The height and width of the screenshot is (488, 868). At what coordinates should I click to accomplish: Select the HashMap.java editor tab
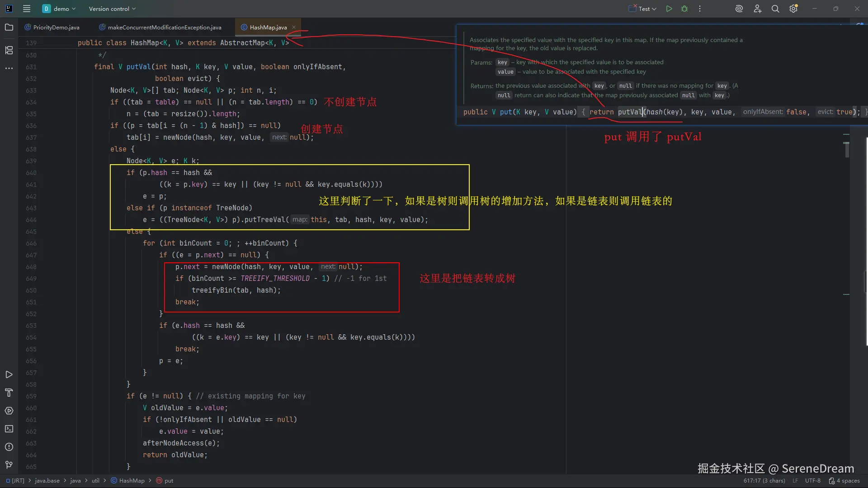click(x=268, y=27)
